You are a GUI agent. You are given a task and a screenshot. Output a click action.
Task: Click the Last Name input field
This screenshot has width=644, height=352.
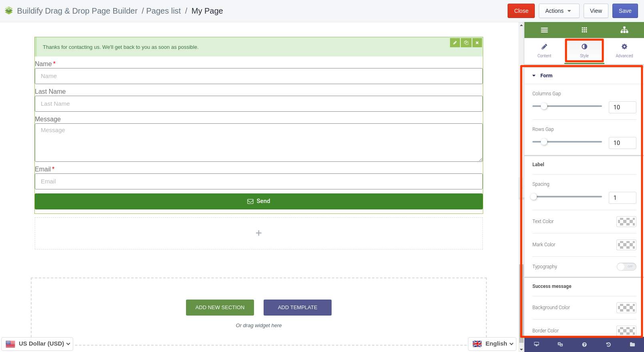coord(259,104)
